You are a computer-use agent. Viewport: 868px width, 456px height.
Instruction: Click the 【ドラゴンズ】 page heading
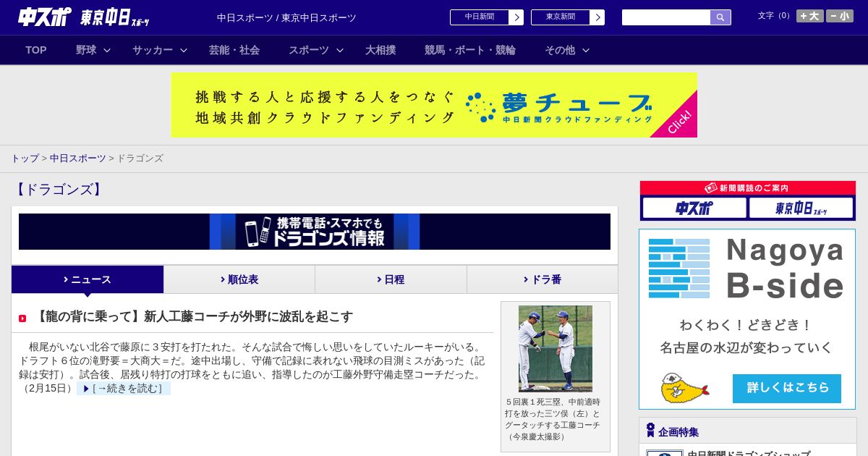tap(59, 190)
